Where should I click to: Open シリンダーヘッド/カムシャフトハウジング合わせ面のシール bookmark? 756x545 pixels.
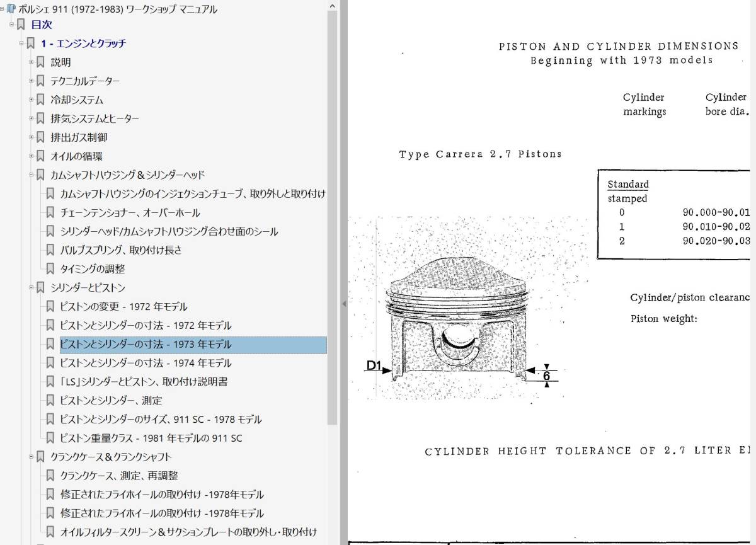pos(169,231)
